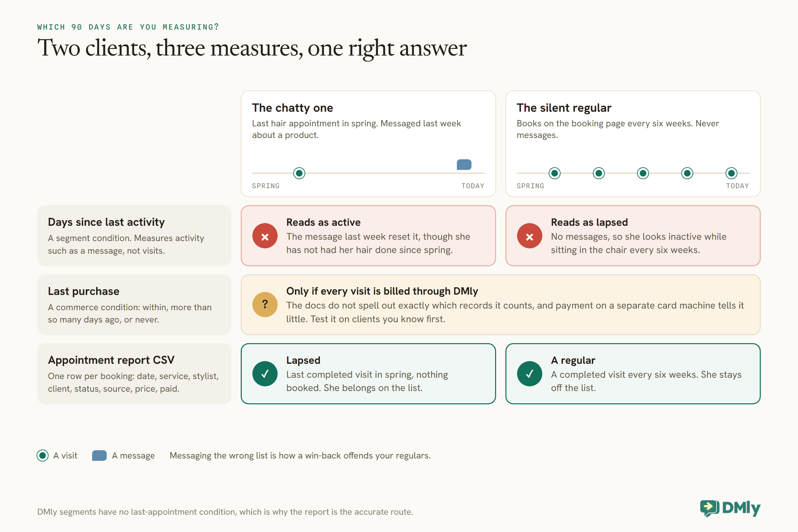The height and width of the screenshot is (532, 798).
Task: Click the DMly logo icon
Action: (710, 508)
